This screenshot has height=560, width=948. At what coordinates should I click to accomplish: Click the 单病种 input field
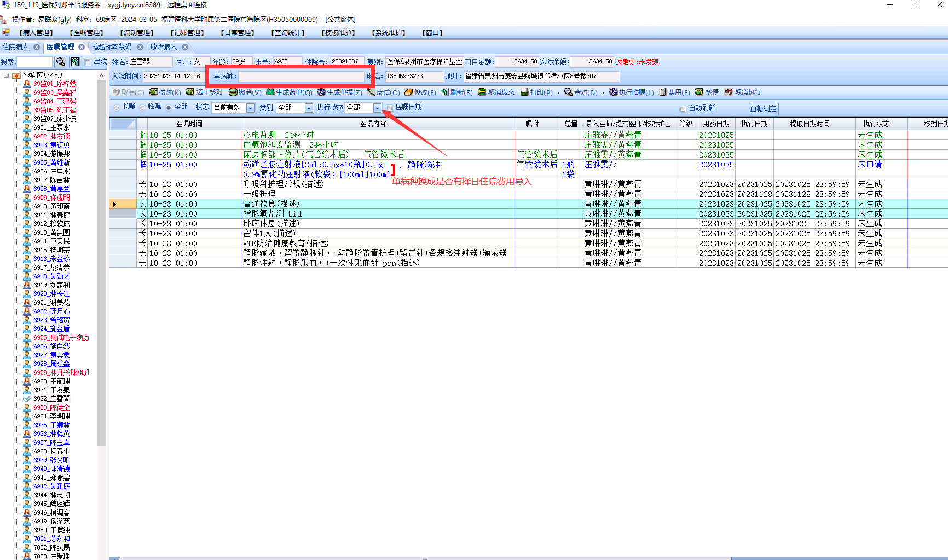point(301,77)
